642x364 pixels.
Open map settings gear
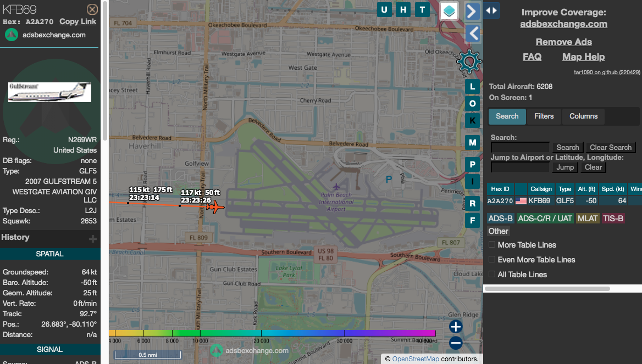point(469,61)
